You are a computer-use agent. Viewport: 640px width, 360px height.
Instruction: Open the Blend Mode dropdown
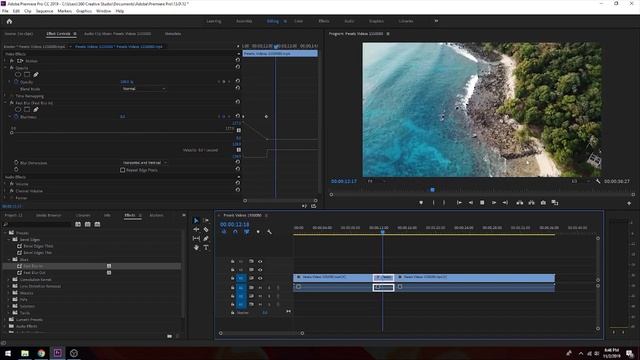coord(144,89)
